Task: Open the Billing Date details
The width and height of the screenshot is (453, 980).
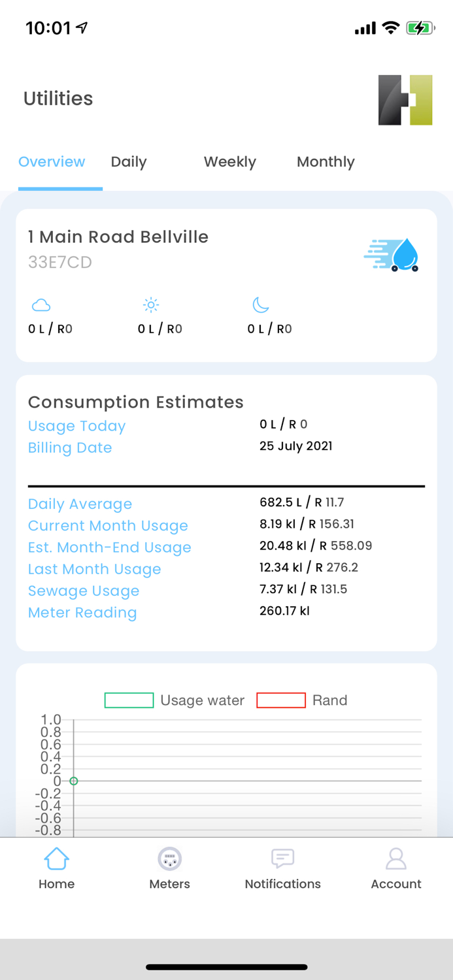Action: point(70,448)
